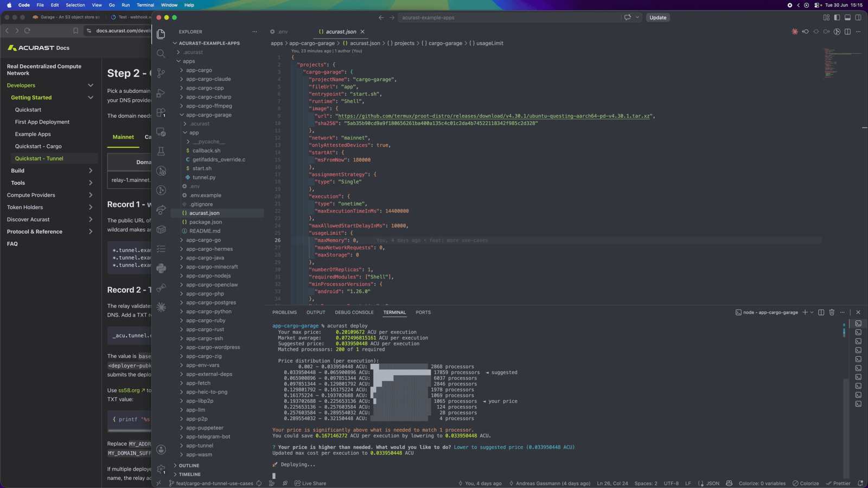Image resolution: width=868 pixels, height=488 pixels.
Task: Open the Testing flask icon
Action: 161,151
